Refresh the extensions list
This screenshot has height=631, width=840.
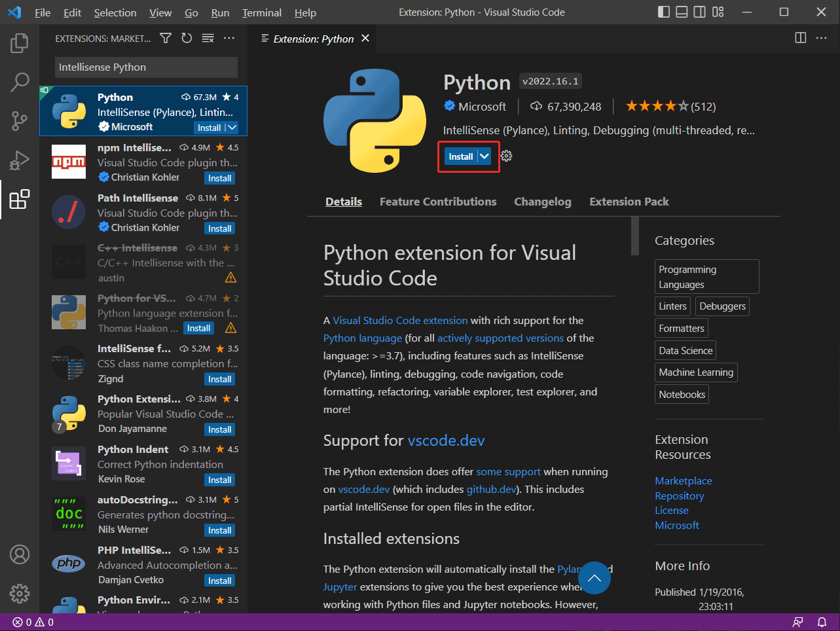click(x=186, y=38)
